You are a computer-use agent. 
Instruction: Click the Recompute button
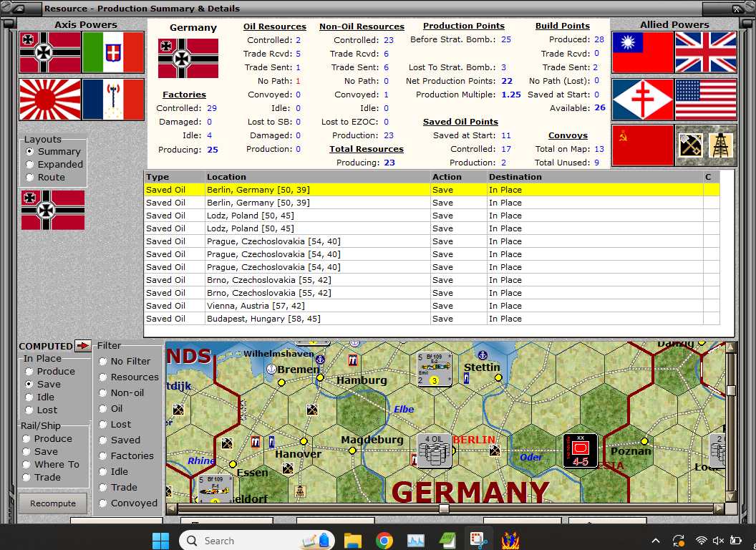pos(53,503)
